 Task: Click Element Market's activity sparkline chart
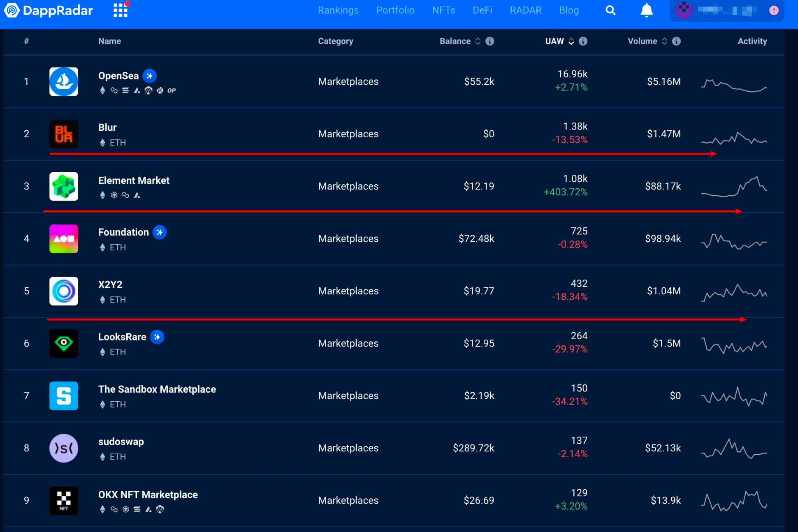point(734,187)
